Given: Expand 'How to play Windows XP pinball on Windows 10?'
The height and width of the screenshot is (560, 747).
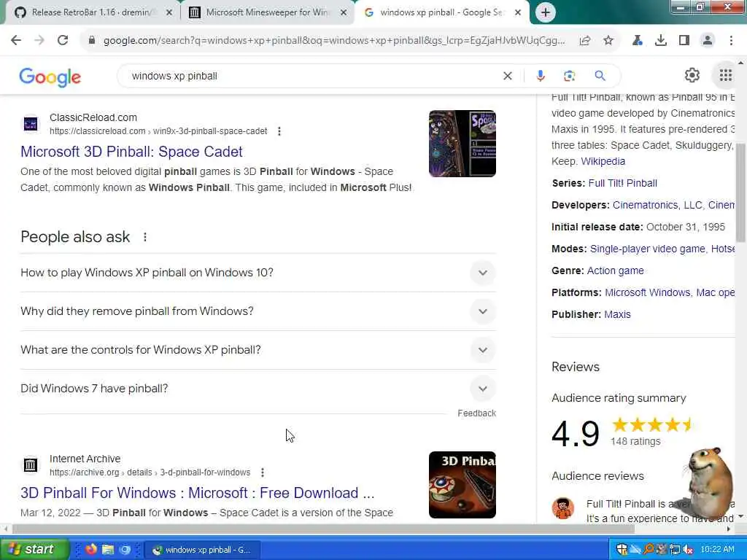Looking at the screenshot, I should pyautogui.click(x=258, y=273).
